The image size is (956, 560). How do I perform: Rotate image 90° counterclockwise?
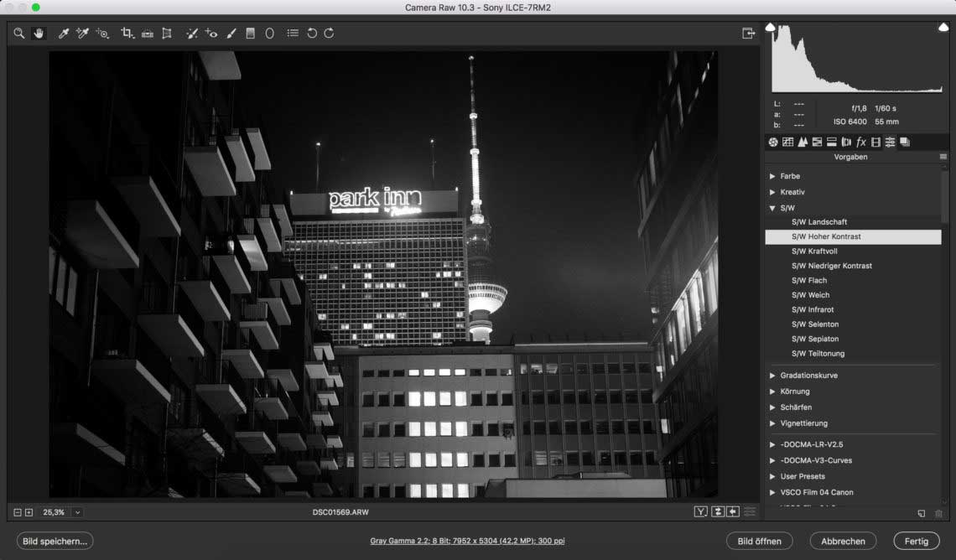pyautogui.click(x=312, y=34)
